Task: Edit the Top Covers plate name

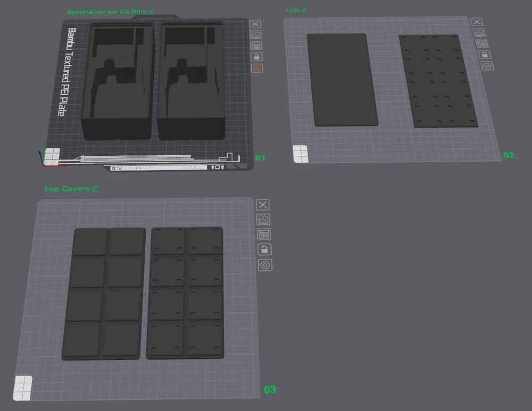Action: (x=95, y=188)
